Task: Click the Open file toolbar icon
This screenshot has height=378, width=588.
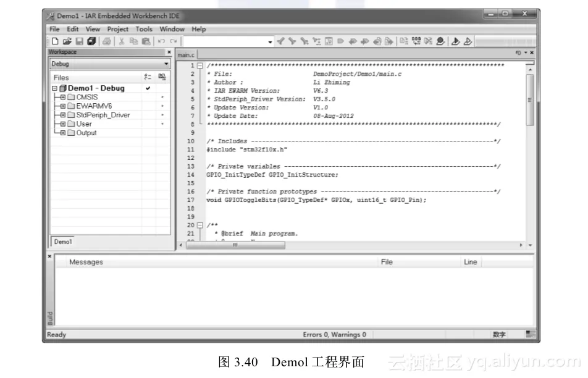Action: pyautogui.click(x=67, y=41)
